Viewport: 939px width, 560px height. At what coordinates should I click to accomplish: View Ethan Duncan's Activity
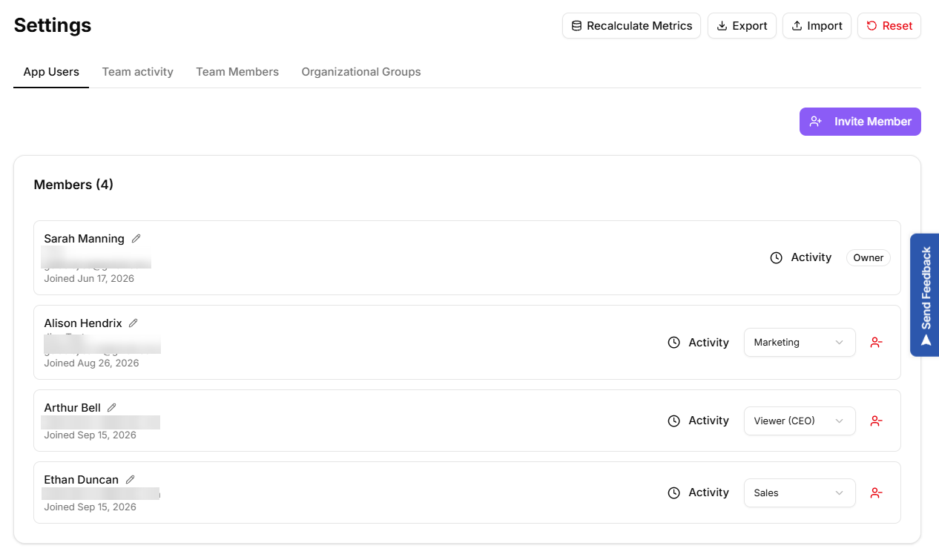pos(699,493)
